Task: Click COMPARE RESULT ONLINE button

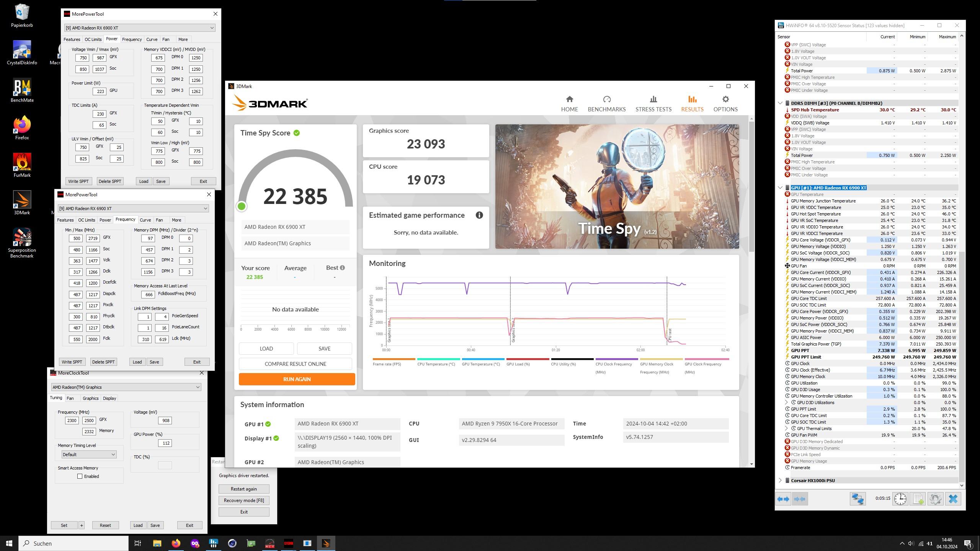Action: (x=295, y=364)
